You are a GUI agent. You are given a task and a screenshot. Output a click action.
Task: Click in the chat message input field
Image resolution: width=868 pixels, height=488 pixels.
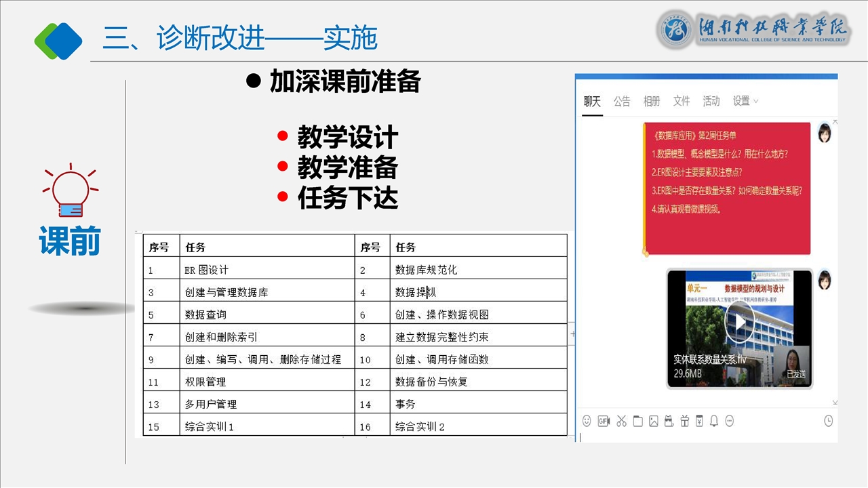[705, 436]
